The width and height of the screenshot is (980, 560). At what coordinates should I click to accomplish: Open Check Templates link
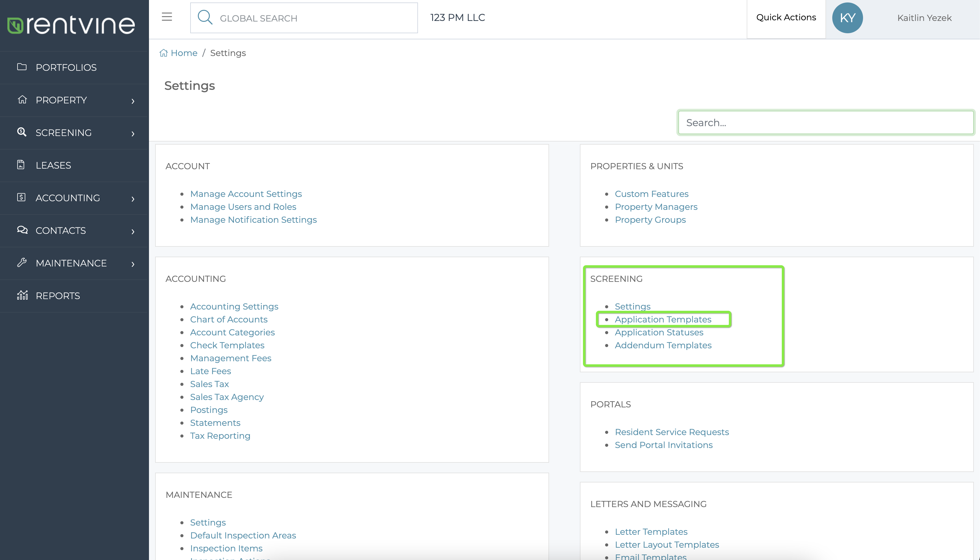pos(227,345)
